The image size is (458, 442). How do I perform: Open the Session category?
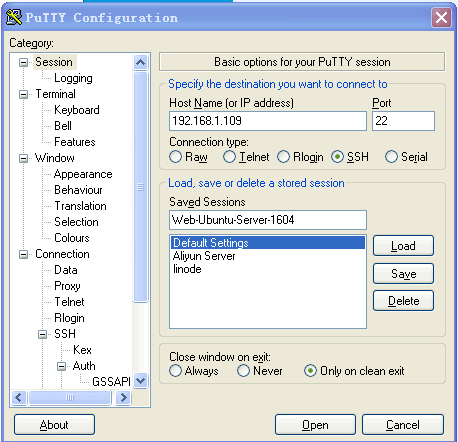pos(54,62)
